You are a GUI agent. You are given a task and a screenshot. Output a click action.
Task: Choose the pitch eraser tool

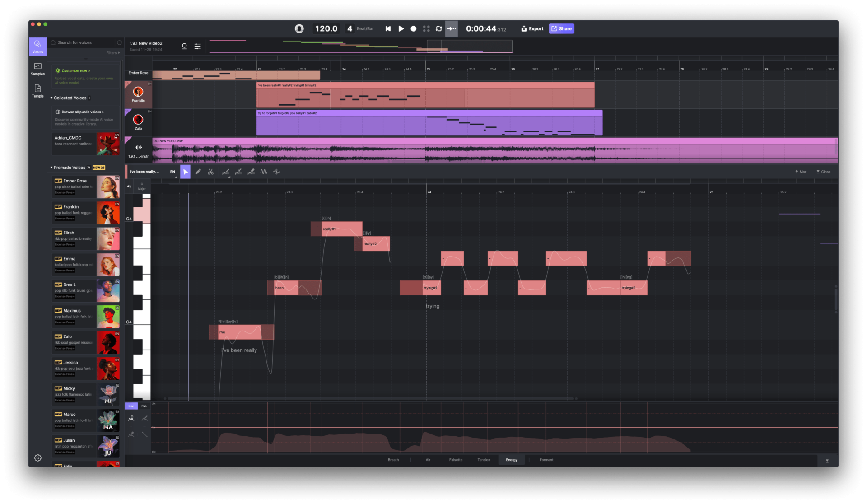point(251,172)
